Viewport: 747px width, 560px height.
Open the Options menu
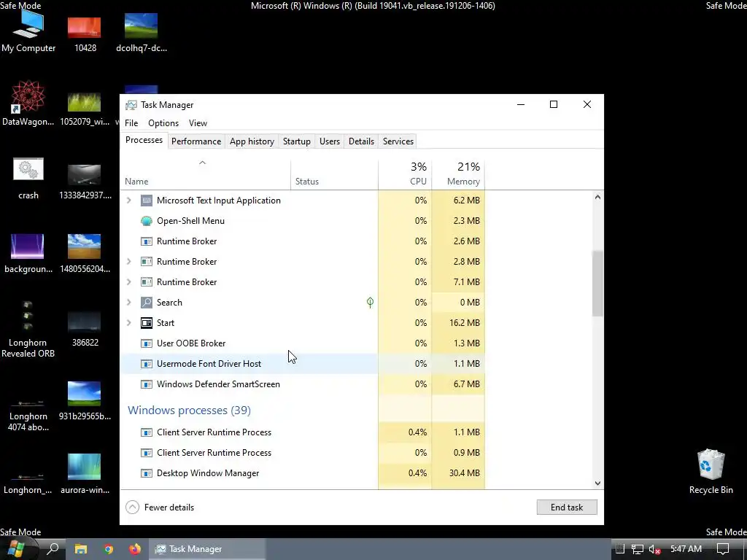163,122
